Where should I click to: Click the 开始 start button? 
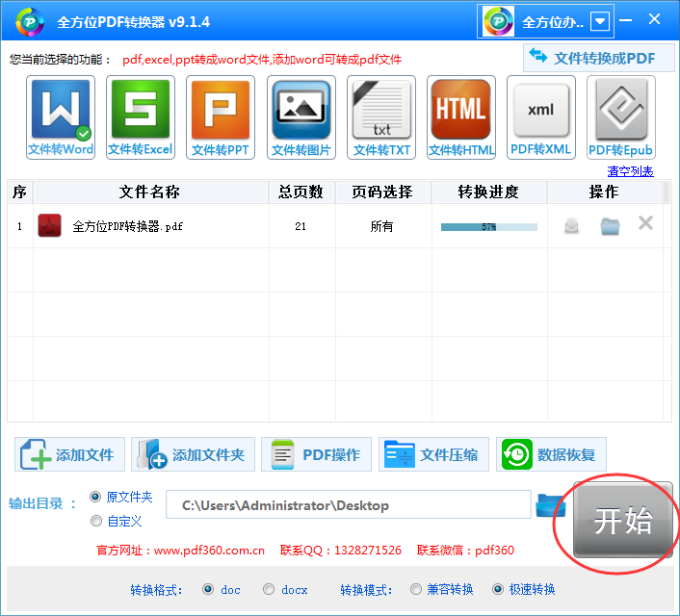(x=623, y=520)
